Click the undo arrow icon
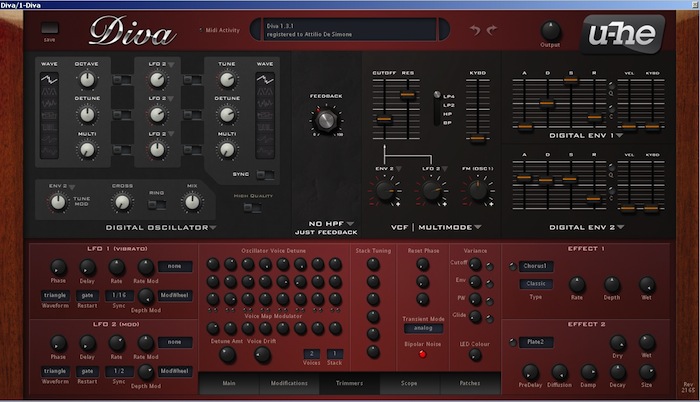 (475, 30)
